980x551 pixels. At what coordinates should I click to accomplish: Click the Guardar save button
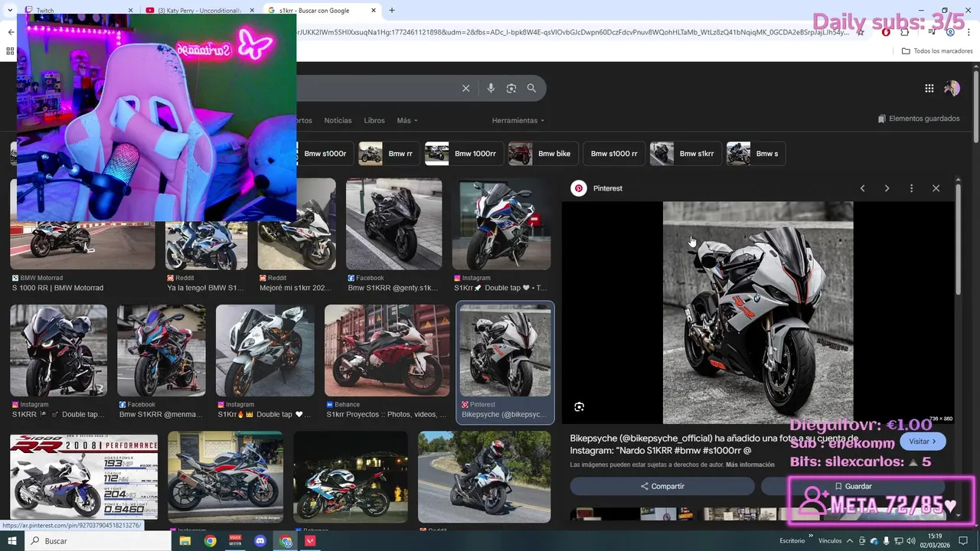click(x=853, y=486)
